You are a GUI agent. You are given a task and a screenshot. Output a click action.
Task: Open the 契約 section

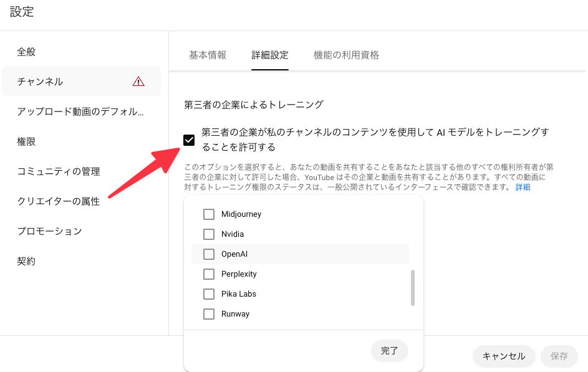(x=82, y=261)
